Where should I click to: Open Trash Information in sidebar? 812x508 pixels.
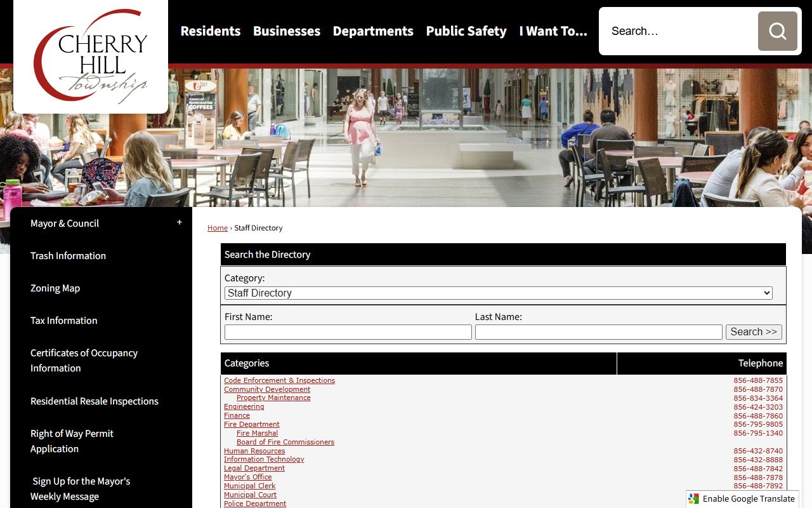[68, 256]
